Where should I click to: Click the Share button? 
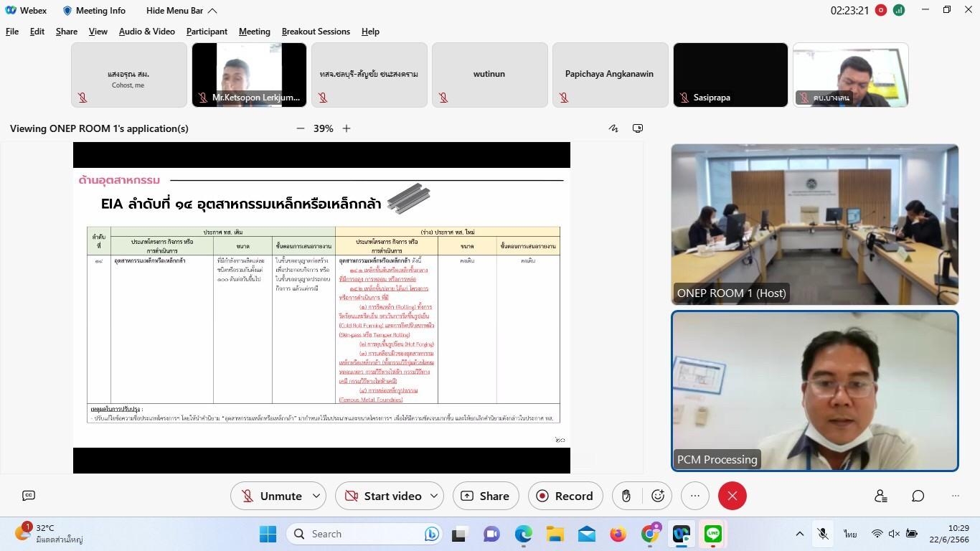coord(485,496)
